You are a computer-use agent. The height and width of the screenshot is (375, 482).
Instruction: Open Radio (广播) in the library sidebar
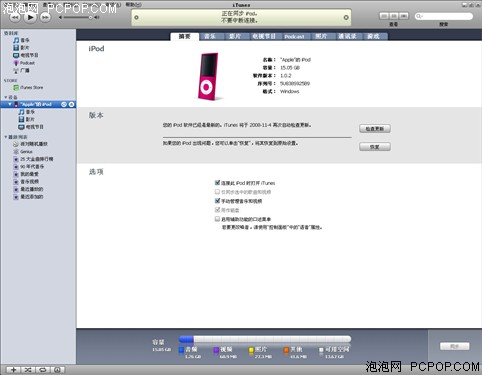(x=21, y=70)
